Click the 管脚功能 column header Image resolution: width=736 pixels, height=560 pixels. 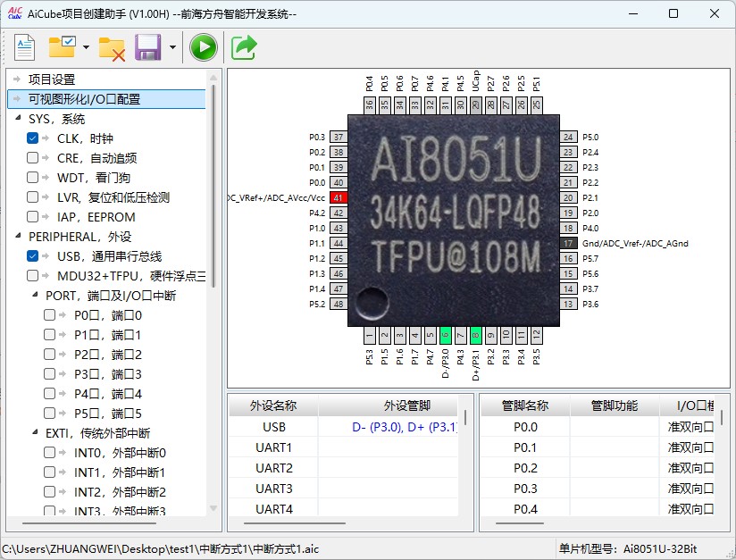(615, 405)
